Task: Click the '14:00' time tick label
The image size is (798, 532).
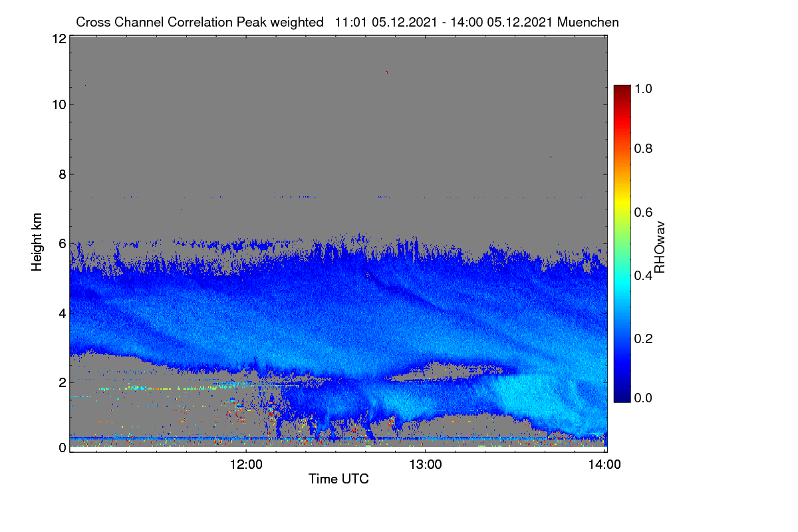Action: click(x=605, y=465)
